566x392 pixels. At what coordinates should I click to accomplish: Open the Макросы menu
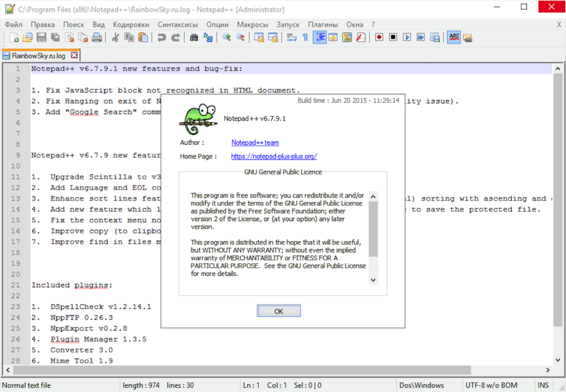[253, 24]
